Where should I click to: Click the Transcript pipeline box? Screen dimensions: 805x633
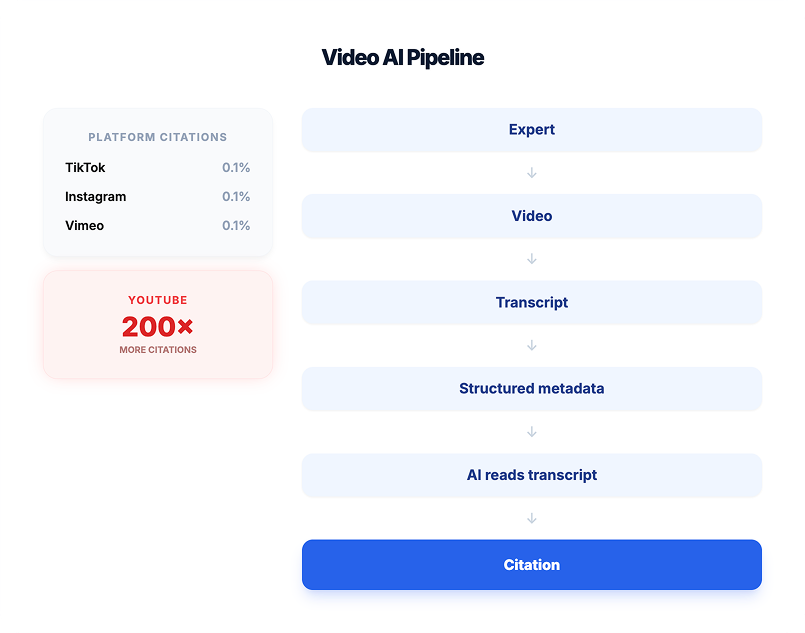[531, 302]
